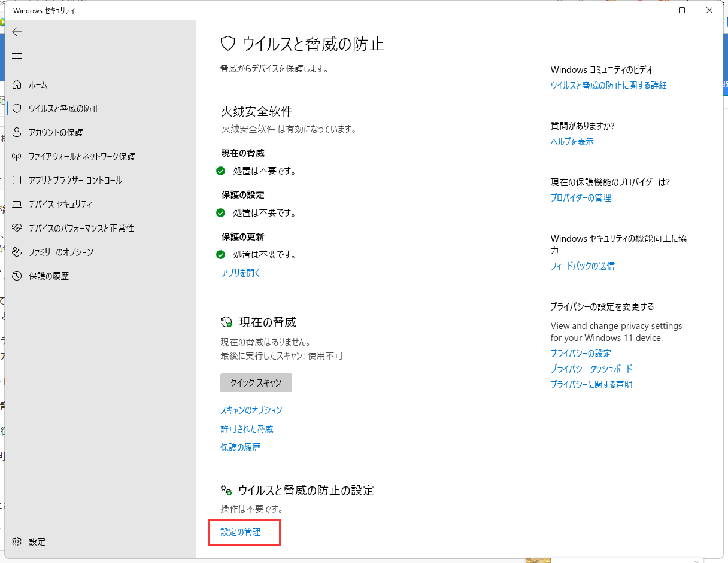
Task: View 許可された脅威
Action: pyautogui.click(x=247, y=428)
